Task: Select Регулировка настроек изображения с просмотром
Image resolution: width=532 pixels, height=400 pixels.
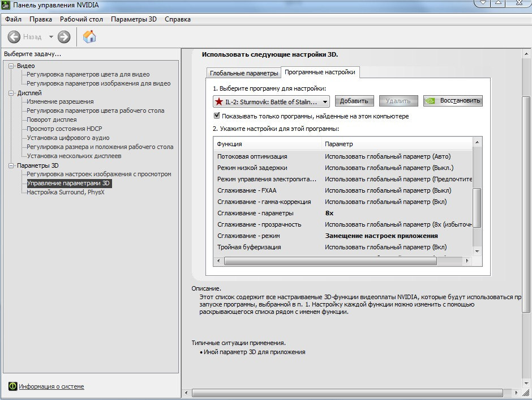Action: 99,174
